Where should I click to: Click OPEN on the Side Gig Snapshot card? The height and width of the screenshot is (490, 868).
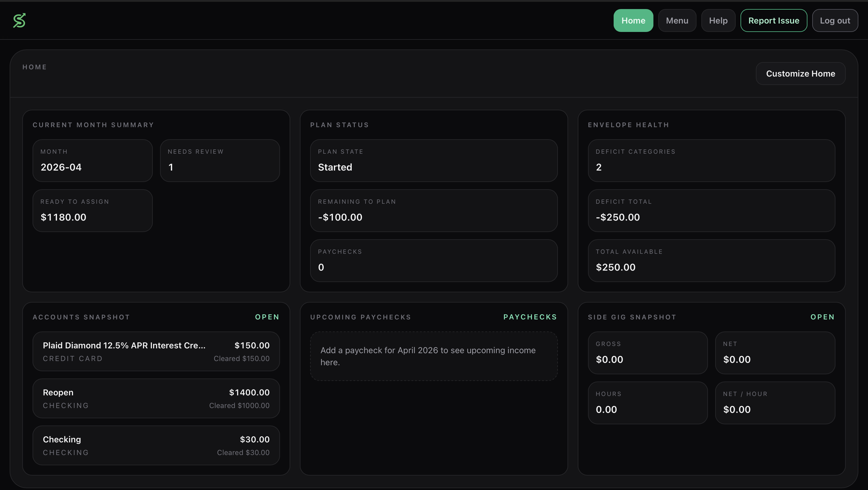tap(822, 317)
